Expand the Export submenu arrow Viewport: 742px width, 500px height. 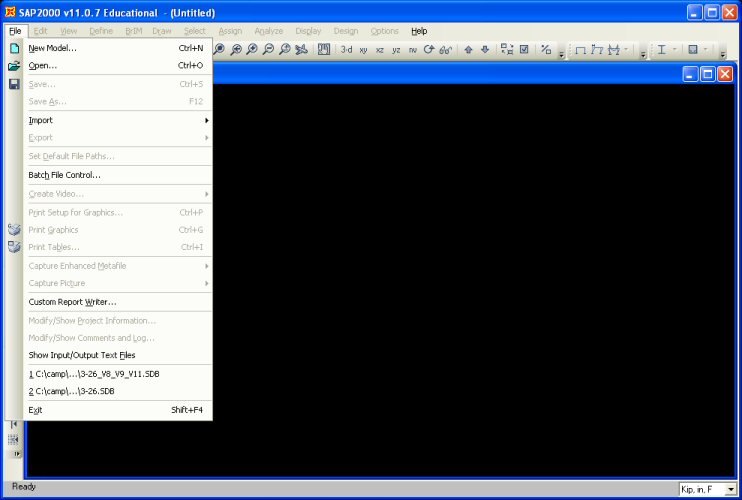point(207,138)
